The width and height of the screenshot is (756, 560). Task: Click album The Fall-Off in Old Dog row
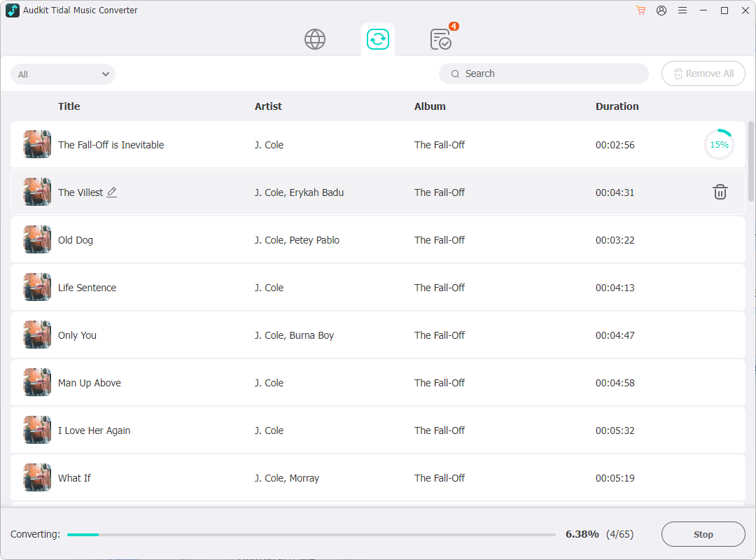[x=439, y=240]
